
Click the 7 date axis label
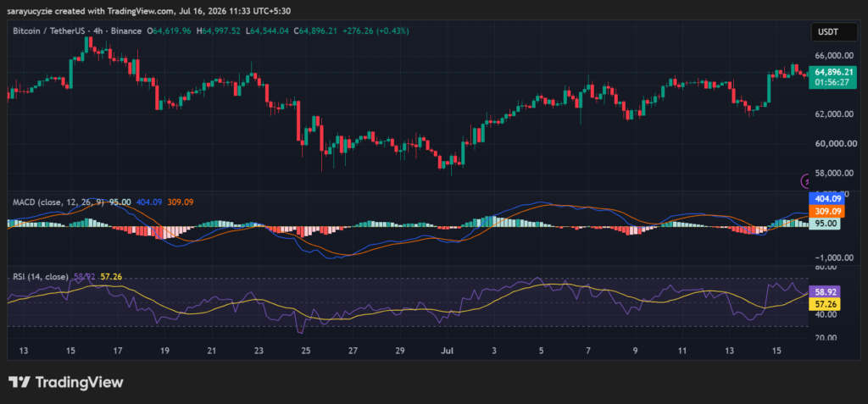click(588, 351)
